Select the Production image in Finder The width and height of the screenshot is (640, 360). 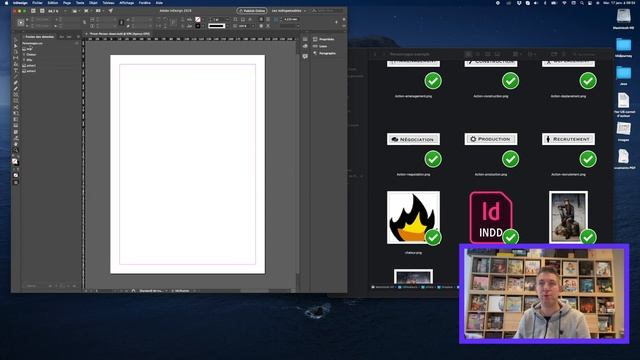491,139
